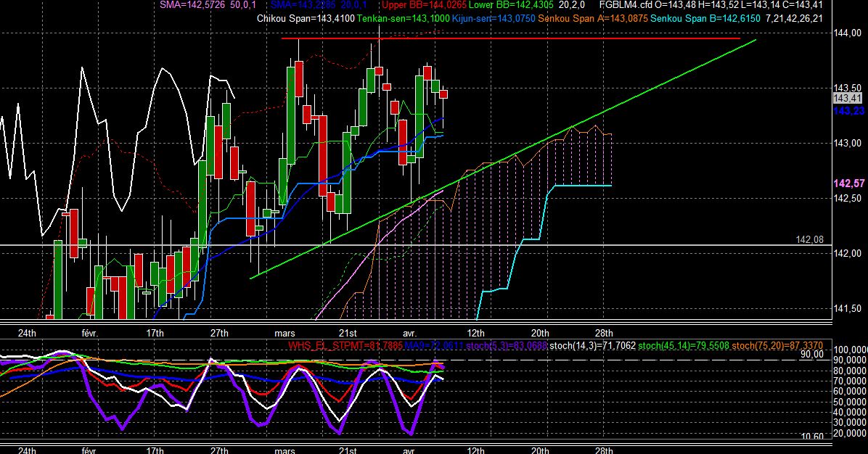868x454 pixels.
Task: Click the current price box 143,41
Action: [848, 99]
